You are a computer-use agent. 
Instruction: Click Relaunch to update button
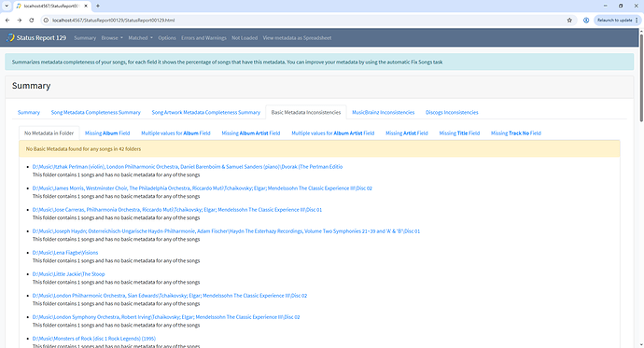point(614,21)
